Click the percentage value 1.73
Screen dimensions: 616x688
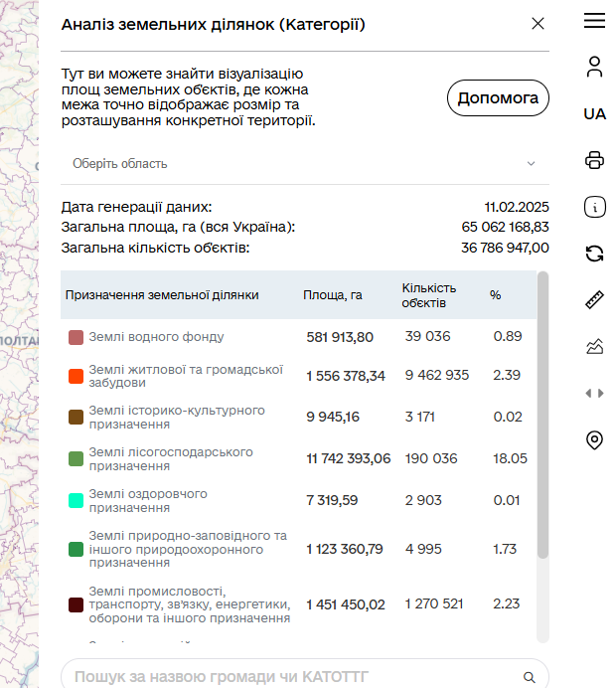[x=505, y=549]
